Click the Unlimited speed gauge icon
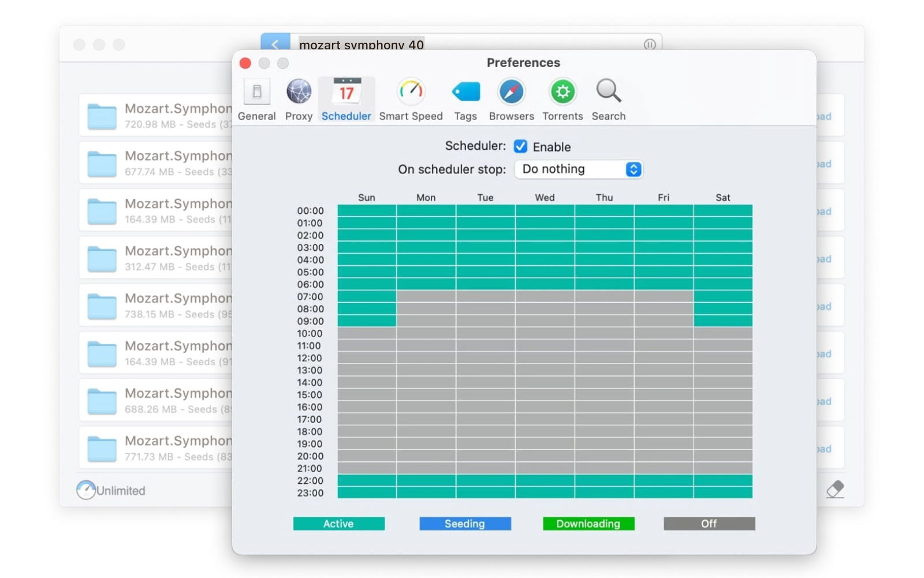The width and height of the screenshot is (924, 578). coord(86,490)
